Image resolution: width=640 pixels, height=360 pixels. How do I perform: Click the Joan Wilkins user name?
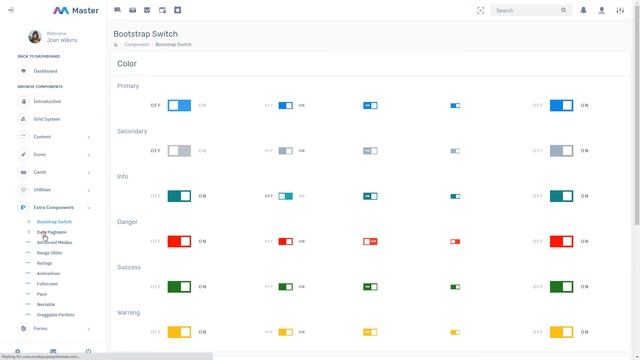click(62, 40)
